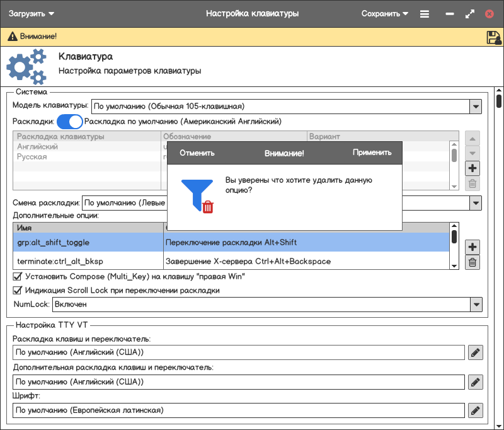The width and height of the screenshot is (504, 430).
Task: Open the Сохранить menu
Action: [x=385, y=13]
